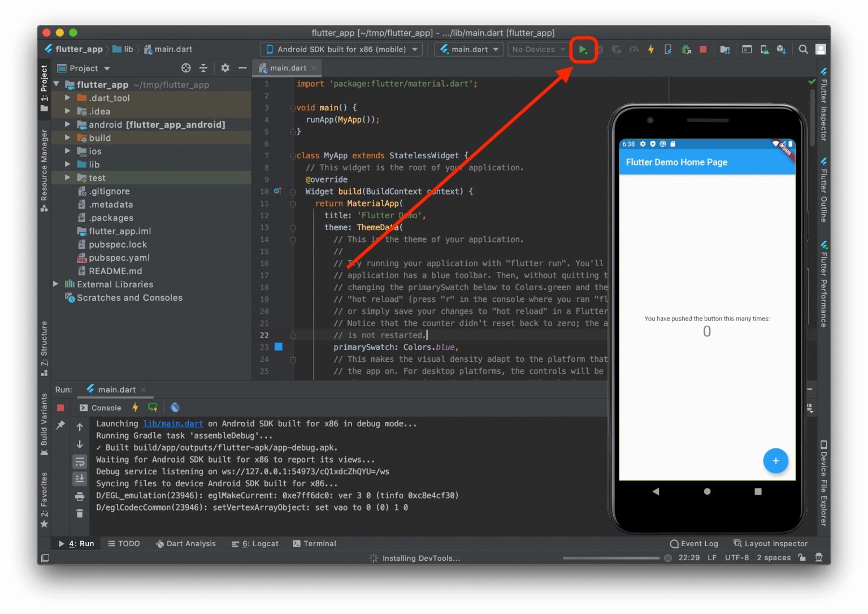Viewport: 868px width, 614px height.
Task: Click UTF-8 encoding in status bar
Action: click(737, 558)
